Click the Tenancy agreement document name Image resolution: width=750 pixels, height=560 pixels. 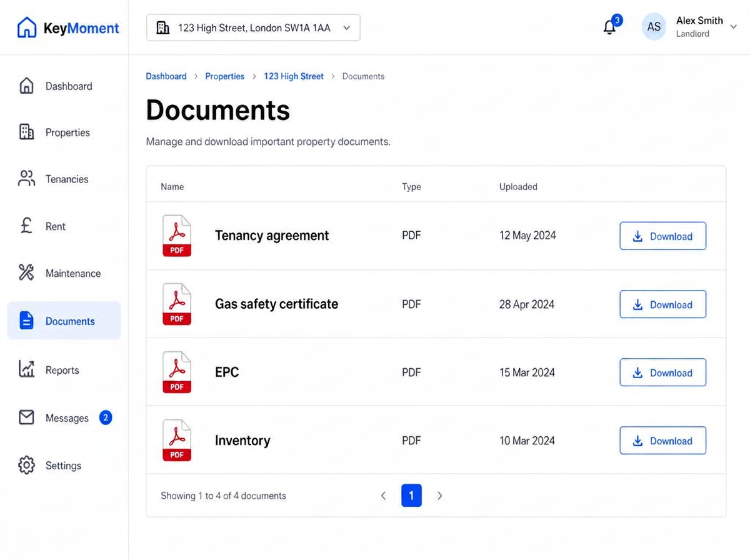272,236
